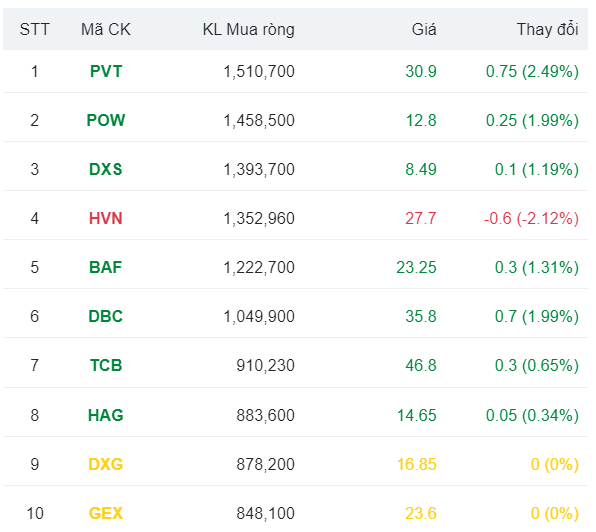This screenshot has height=532, width=596.
Task: Click HVN price 27.7
Action: coord(421,218)
